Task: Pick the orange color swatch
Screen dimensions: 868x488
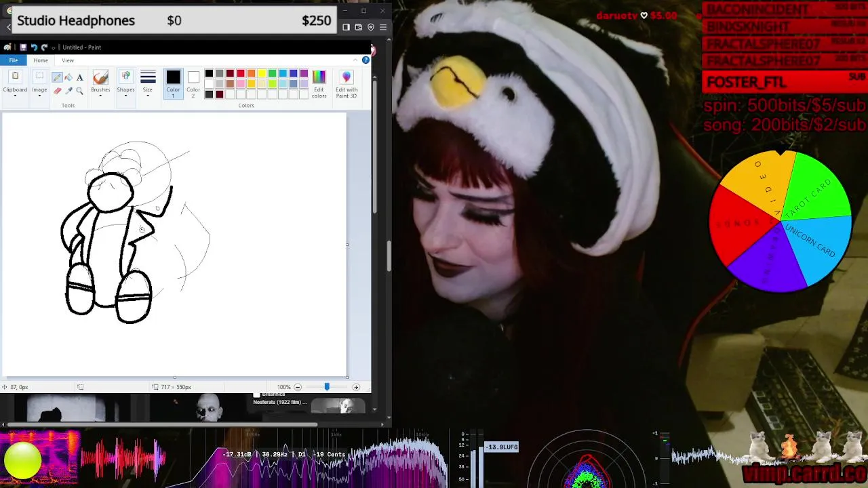Action: [x=251, y=73]
